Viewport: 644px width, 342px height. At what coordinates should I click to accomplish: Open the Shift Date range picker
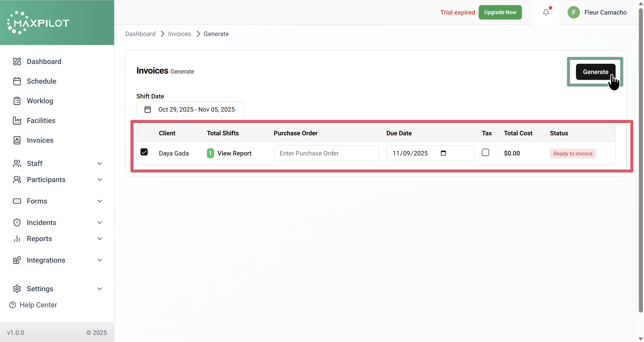pos(190,110)
